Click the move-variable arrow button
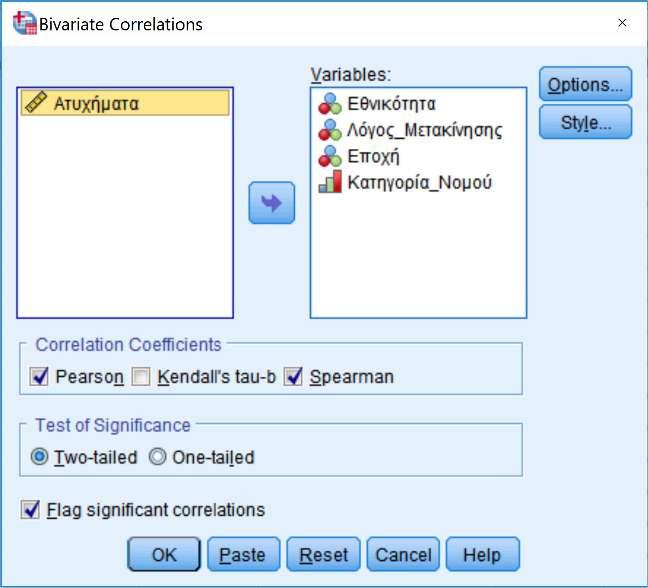 coord(272,203)
